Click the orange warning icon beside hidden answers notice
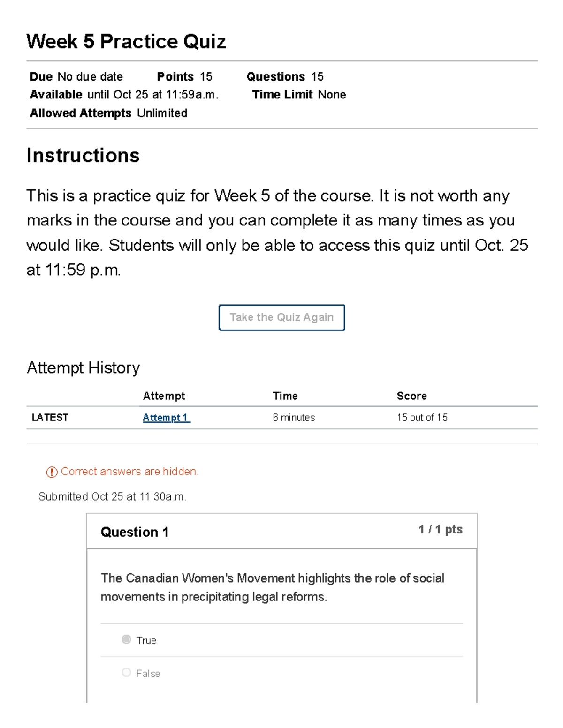The width and height of the screenshot is (563, 728). pyautogui.click(x=51, y=472)
